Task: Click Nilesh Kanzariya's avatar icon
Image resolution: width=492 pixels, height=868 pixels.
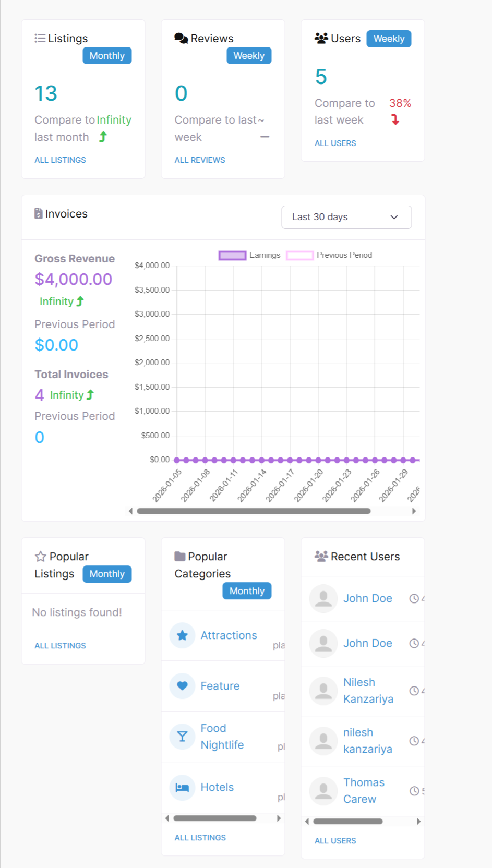Action: (323, 691)
